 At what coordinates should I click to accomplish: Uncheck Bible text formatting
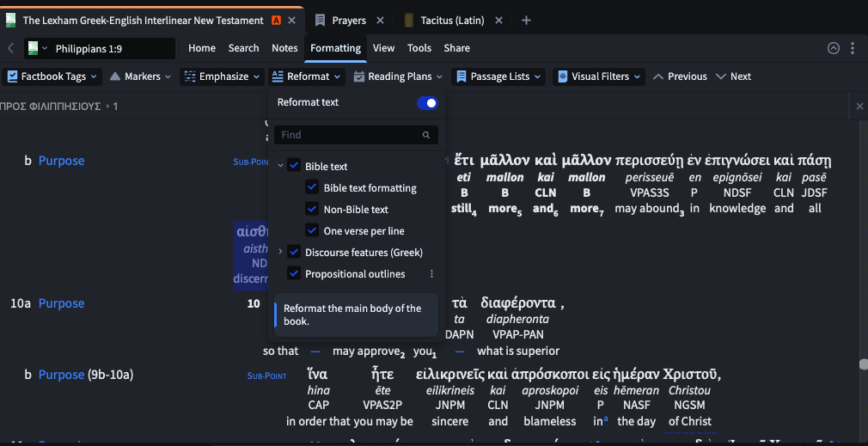pyautogui.click(x=312, y=187)
